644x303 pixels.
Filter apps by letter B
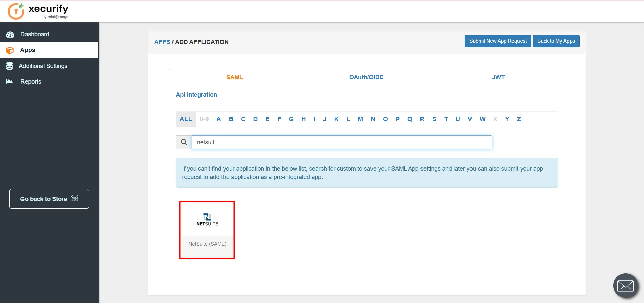click(x=231, y=119)
